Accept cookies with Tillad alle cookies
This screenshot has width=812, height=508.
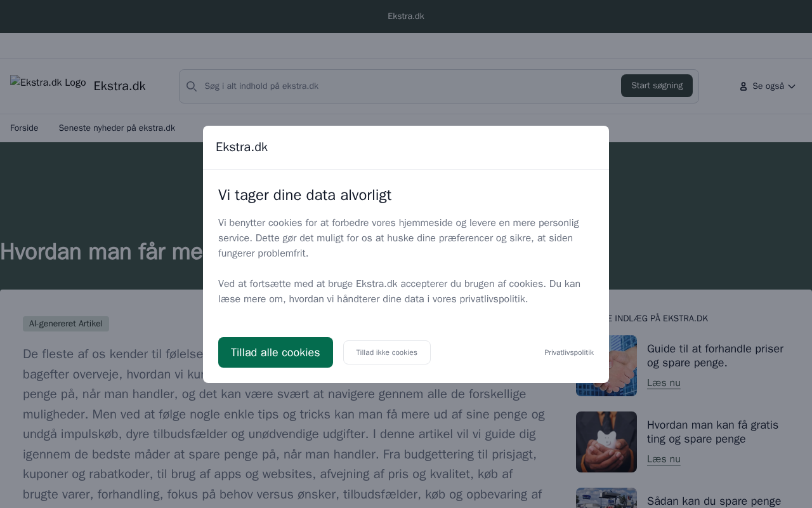(x=275, y=352)
